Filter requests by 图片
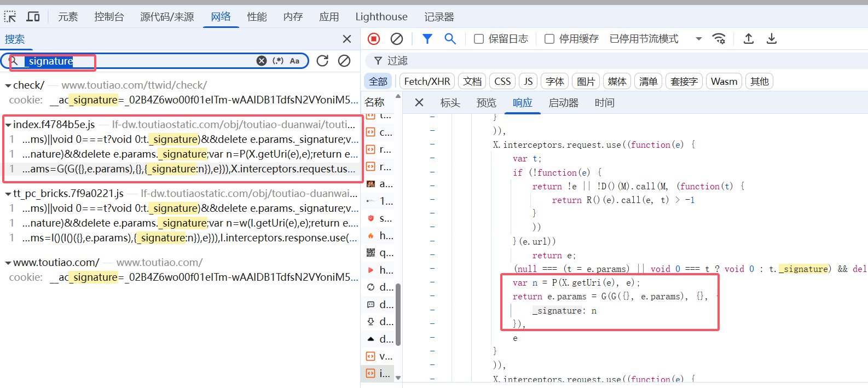The image size is (868, 388). point(586,82)
